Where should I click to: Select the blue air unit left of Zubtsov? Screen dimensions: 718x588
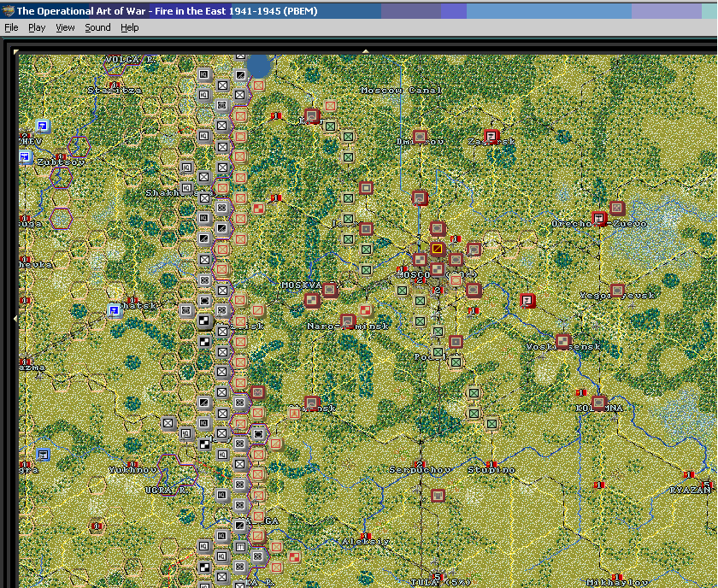pos(25,157)
